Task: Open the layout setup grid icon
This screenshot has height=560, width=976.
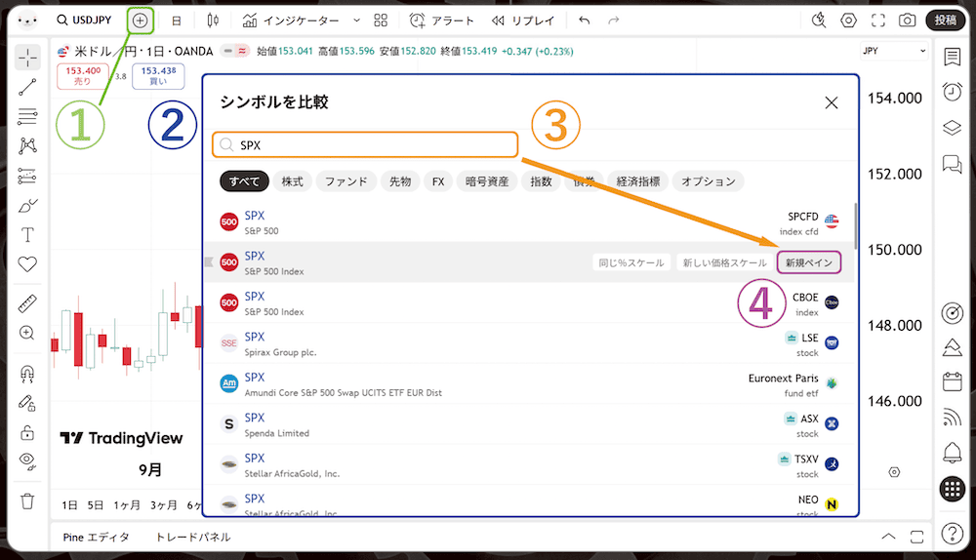Action: pos(381,20)
